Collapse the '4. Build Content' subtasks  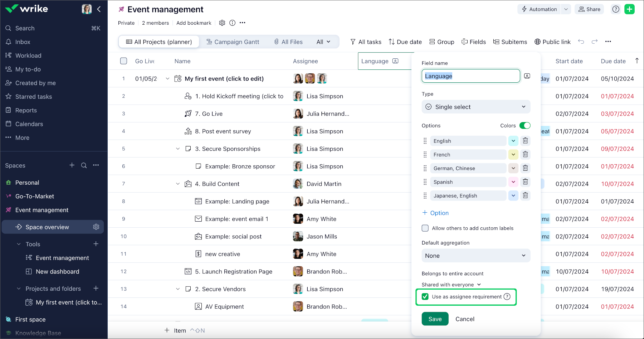tap(178, 184)
